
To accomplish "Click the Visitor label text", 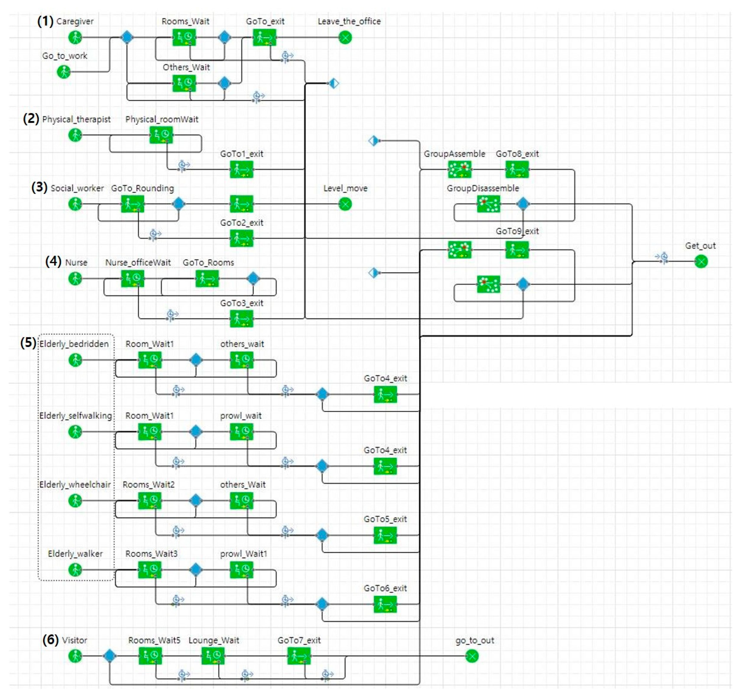I will pos(74,640).
